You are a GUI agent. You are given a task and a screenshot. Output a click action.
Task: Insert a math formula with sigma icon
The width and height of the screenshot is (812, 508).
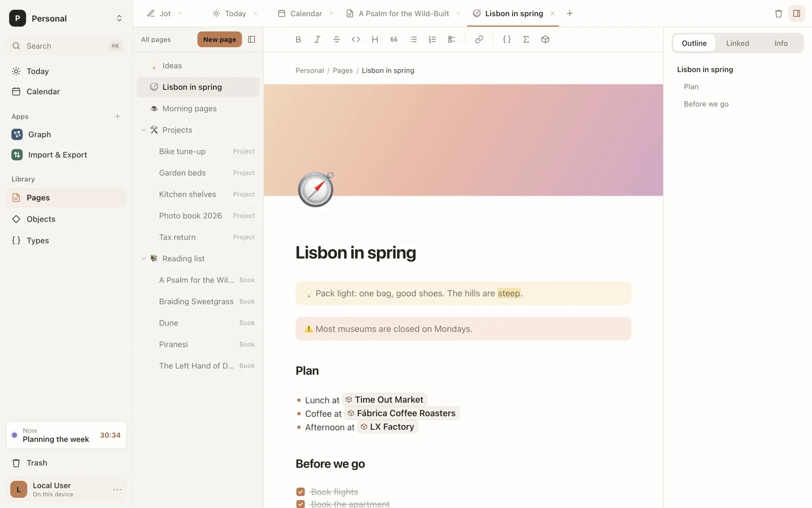click(x=526, y=40)
